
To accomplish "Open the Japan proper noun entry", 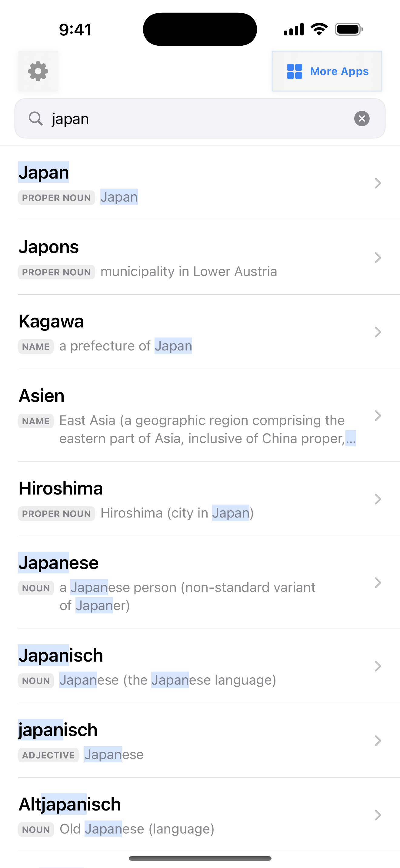I will coord(44,173).
